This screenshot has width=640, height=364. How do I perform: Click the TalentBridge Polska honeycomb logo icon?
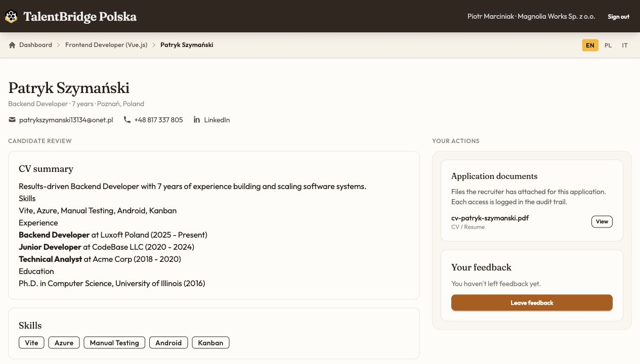click(11, 17)
